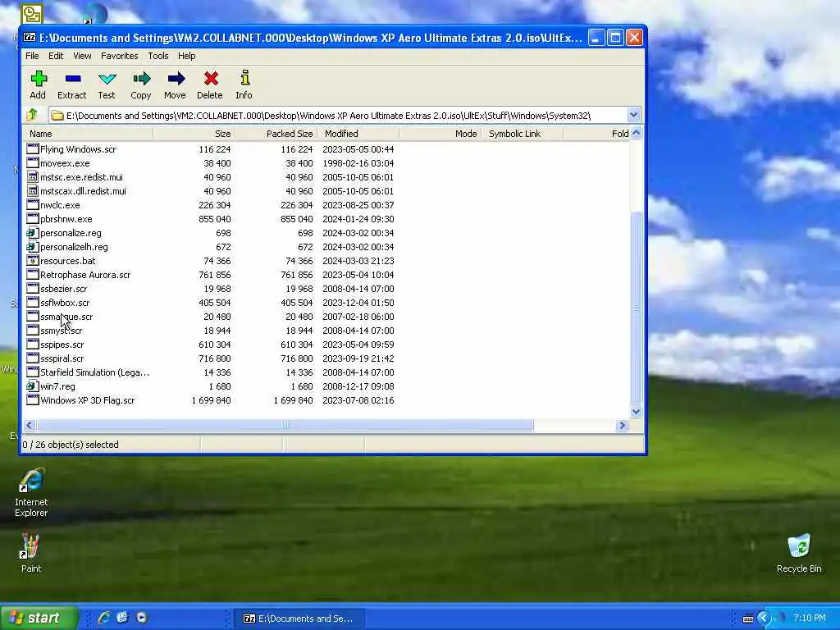Image resolution: width=840 pixels, height=630 pixels.
Task: Click the keyboard tray icon
Action: 748,619
